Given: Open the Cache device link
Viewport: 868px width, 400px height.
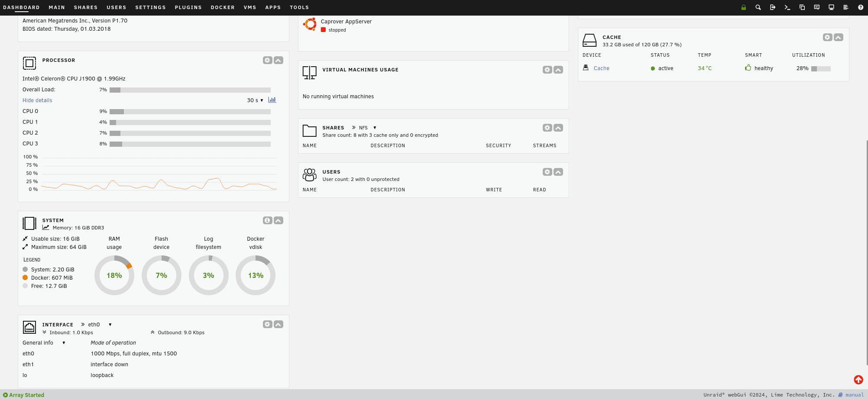Looking at the screenshot, I should coord(601,68).
